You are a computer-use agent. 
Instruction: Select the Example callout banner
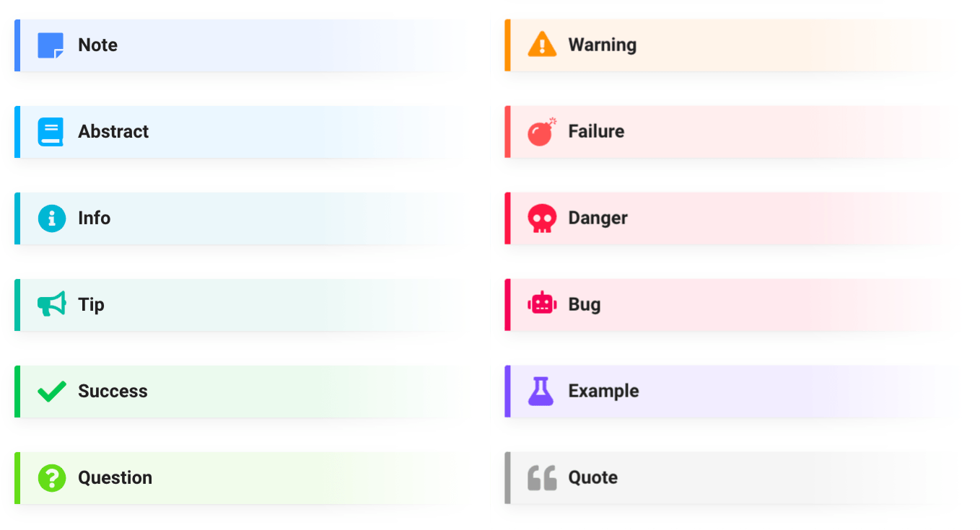722,392
